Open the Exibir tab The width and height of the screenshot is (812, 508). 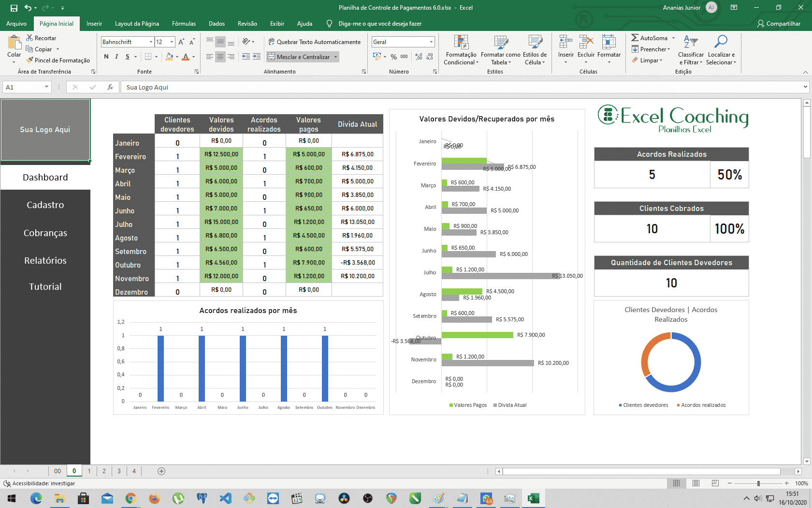[277, 24]
